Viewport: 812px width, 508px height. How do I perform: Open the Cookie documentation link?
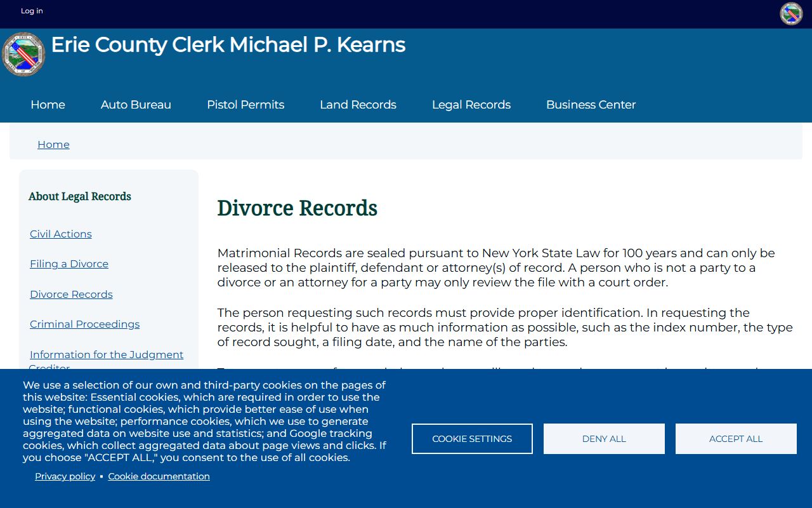tap(159, 476)
